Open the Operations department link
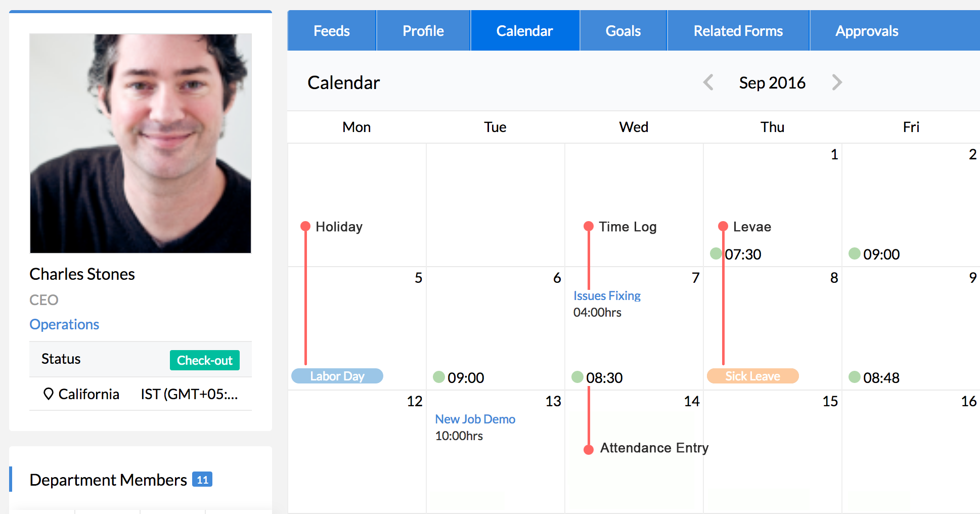 [x=64, y=324]
